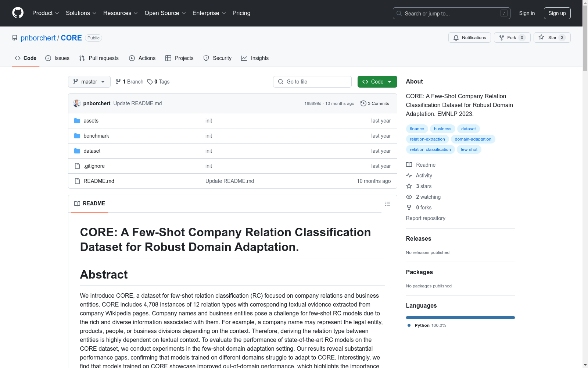Click the search magnifier icon in header
588x368 pixels.
pyautogui.click(x=399, y=13)
